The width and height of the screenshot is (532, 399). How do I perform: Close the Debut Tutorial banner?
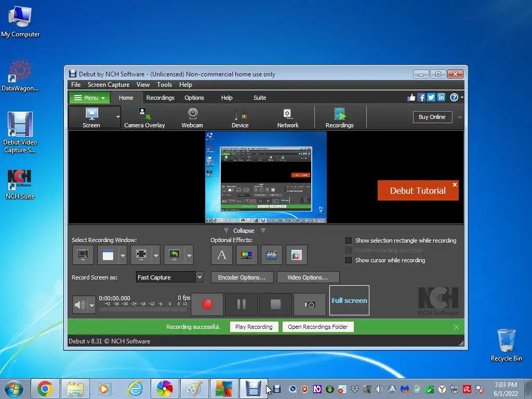pyautogui.click(x=455, y=184)
